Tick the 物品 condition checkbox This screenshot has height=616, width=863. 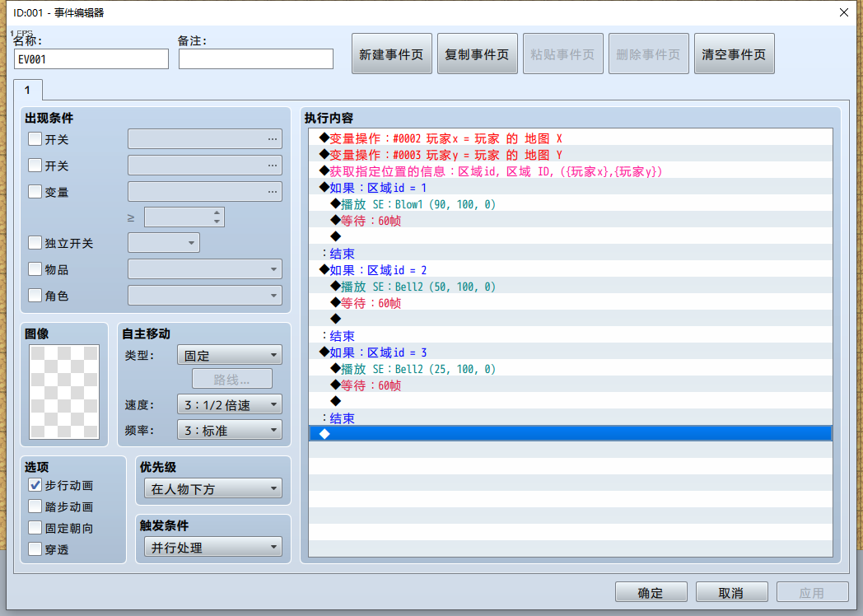(35, 269)
